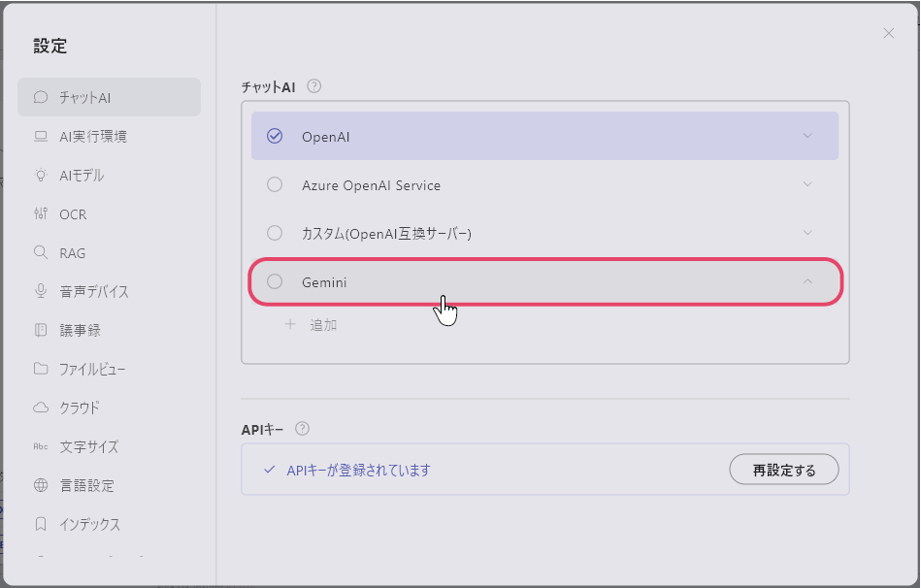921x588 pixels.
Task: Expand the Azure OpenAI Service chevron
Action: [x=807, y=184]
